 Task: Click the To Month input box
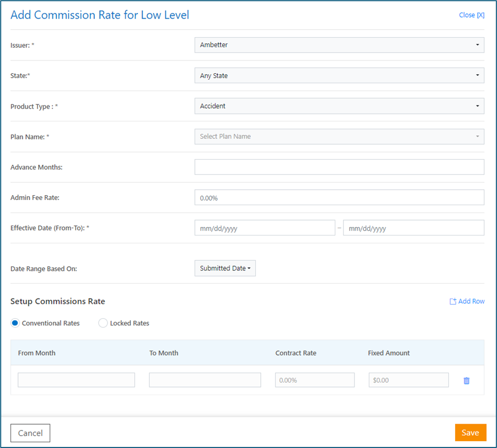coord(205,380)
